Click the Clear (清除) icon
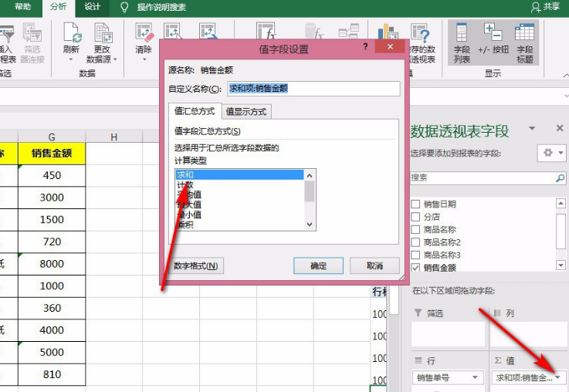Image resolution: width=569 pixels, height=392 pixels. [x=144, y=32]
